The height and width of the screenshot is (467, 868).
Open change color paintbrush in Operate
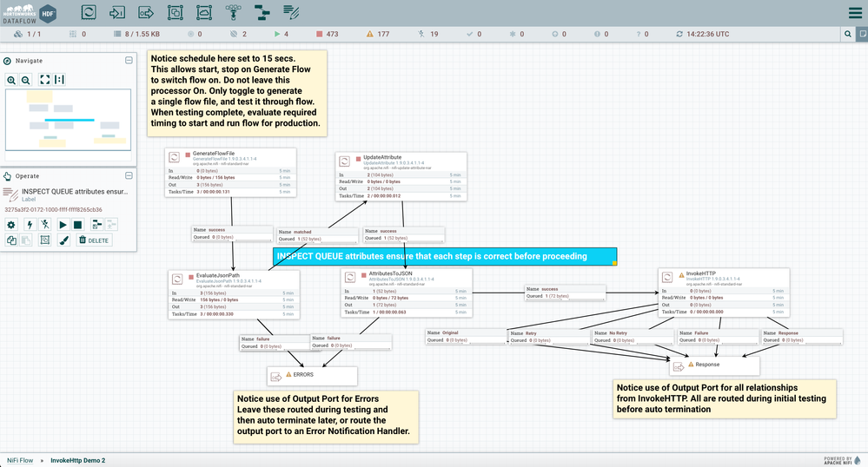click(63, 240)
